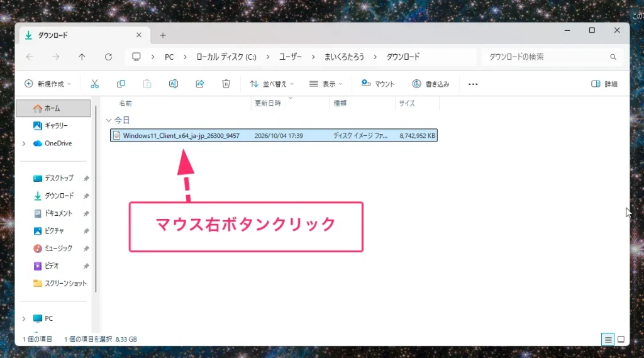Viewport: 644px width, 358px height.
Task: Select OneDrive in navigation pane
Action: point(53,143)
